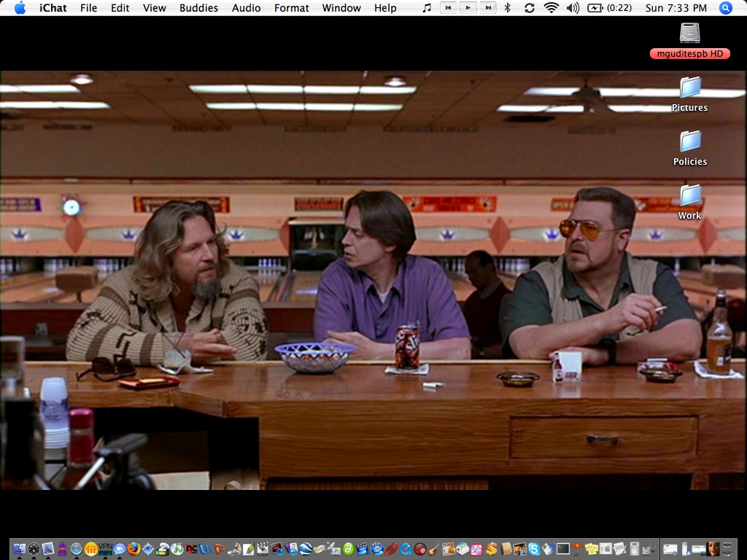Open Address Book from the Dock
This screenshot has height=560, width=747.
coord(506,548)
